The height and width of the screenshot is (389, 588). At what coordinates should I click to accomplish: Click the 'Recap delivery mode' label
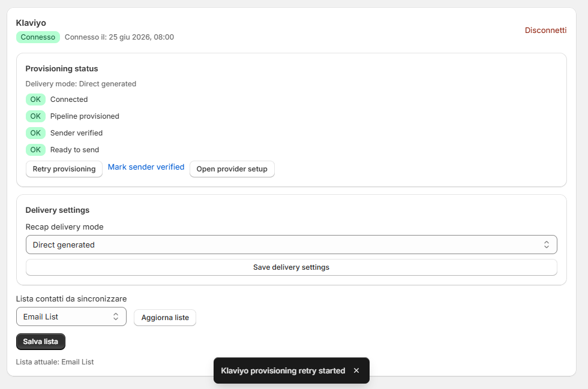coord(65,227)
